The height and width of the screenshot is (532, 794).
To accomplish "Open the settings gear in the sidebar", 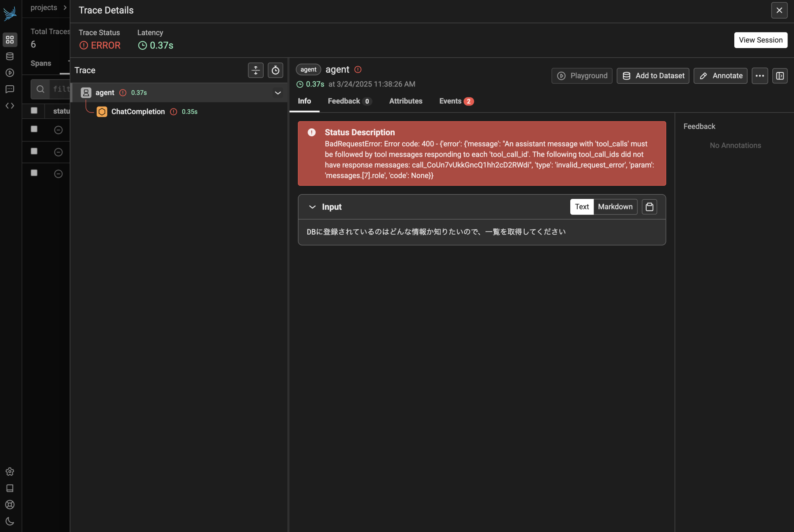I will pos(10,472).
